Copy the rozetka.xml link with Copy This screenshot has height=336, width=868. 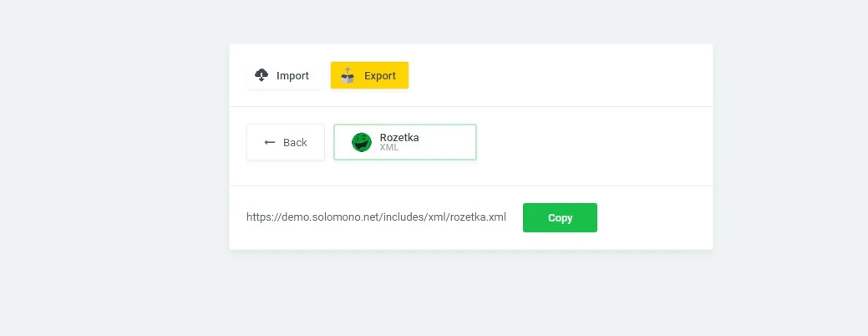point(560,217)
